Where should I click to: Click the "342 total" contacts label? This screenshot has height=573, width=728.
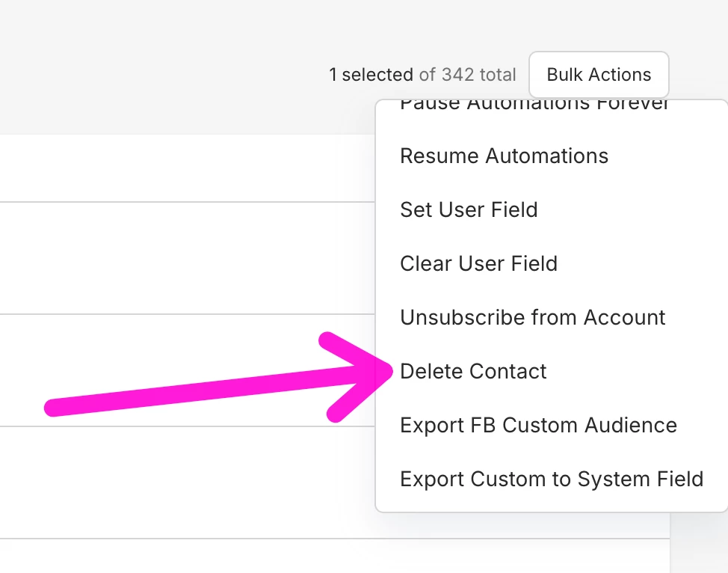tap(478, 75)
